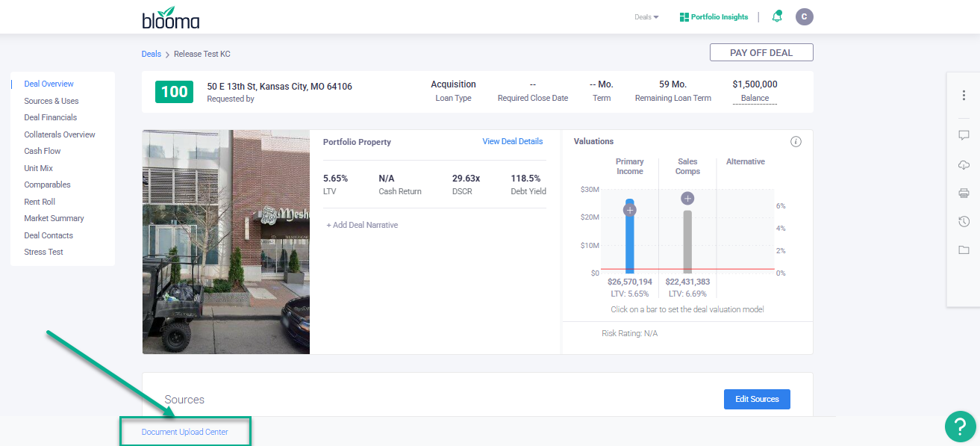980x446 pixels.
Task: Click the Valuations info icon
Action: 796,142
